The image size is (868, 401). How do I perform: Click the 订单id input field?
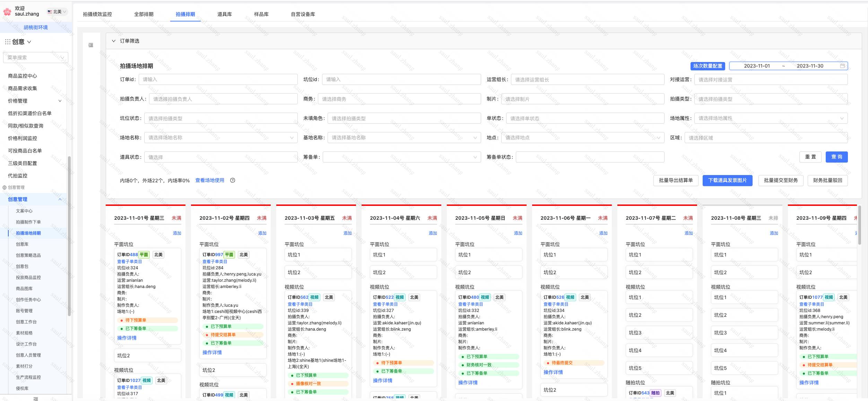click(x=218, y=79)
